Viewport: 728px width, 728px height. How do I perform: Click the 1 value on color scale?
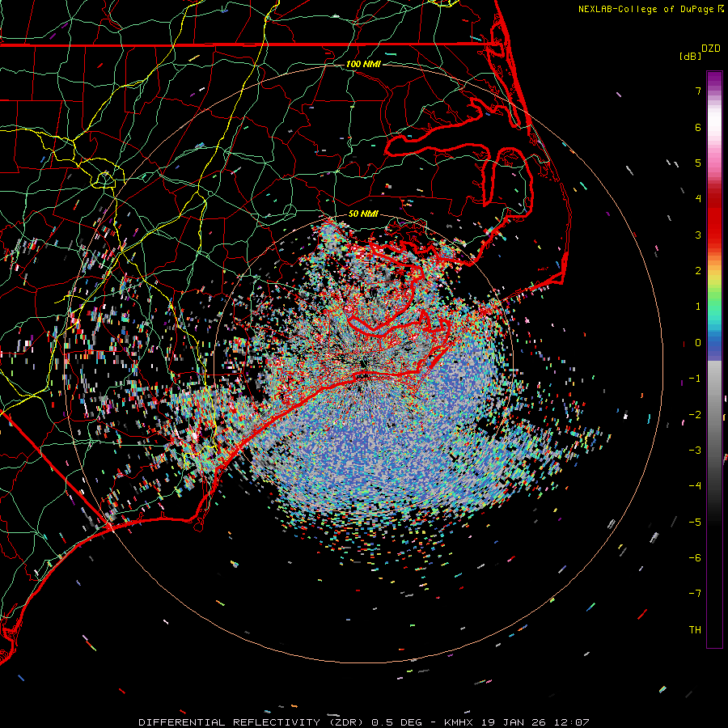pyautogui.click(x=698, y=307)
